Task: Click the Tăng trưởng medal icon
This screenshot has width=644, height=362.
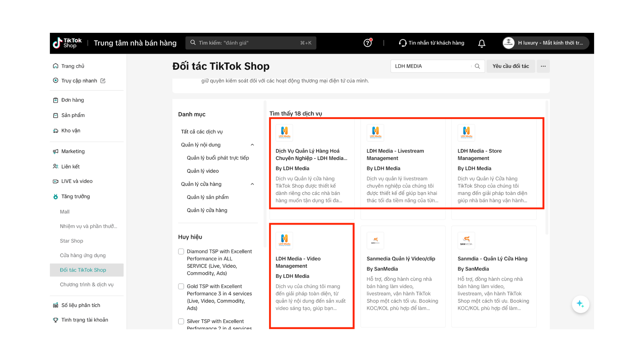Action: (56, 196)
